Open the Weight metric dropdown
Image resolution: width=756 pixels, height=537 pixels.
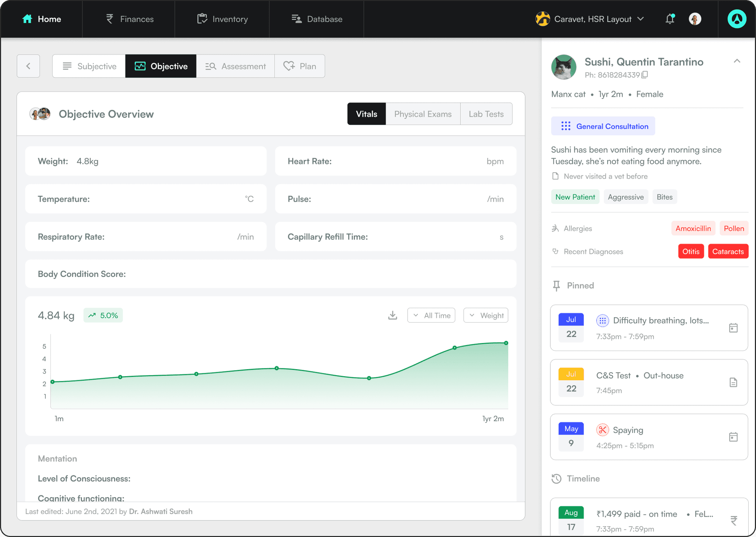coord(485,315)
